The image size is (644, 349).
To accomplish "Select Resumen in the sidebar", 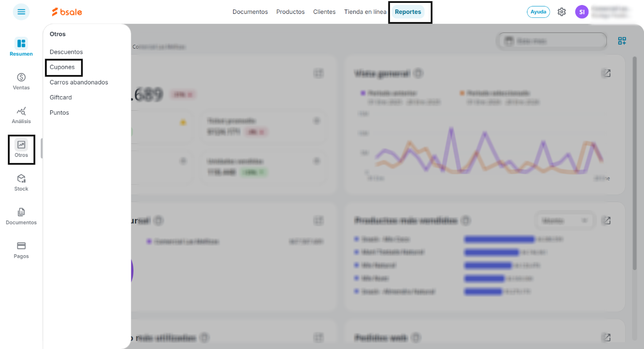I will click(21, 47).
